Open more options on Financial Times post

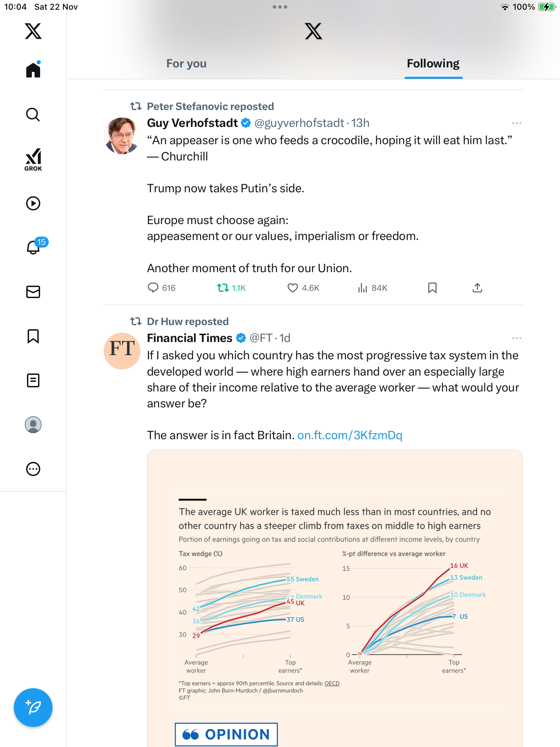pyautogui.click(x=516, y=338)
